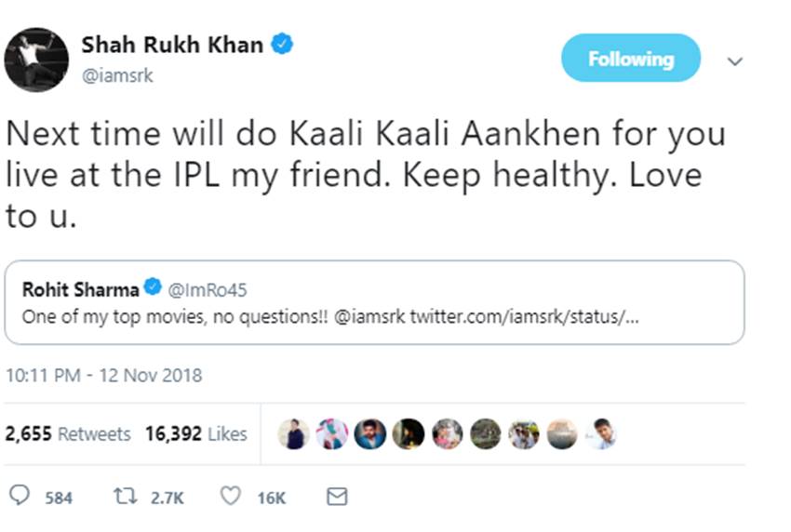This screenshot has width=791, height=532.
Task: Send tweet via the direct message envelope icon
Action: coord(337,498)
